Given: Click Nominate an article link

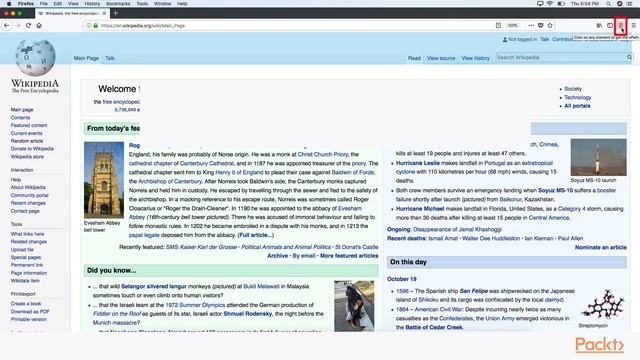Looking at the screenshot, I should (600, 247).
